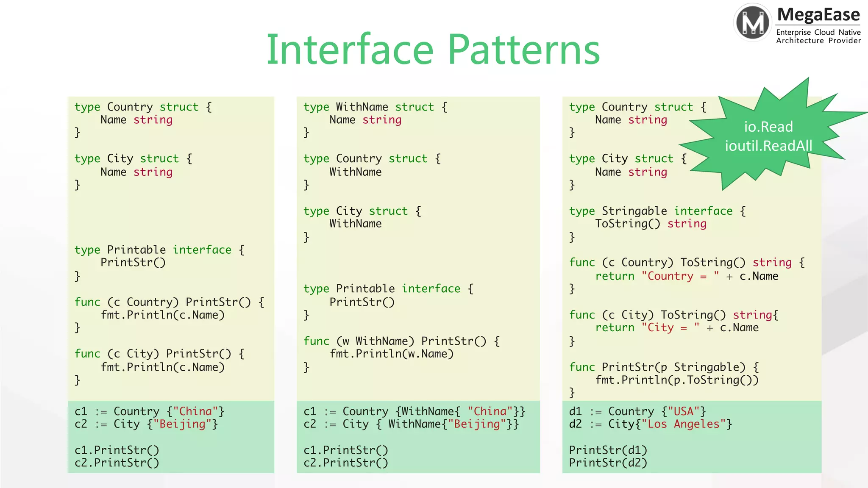Click the MegaEase company name text
Screen dimensions: 868x488
pyautogui.click(x=818, y=15)
